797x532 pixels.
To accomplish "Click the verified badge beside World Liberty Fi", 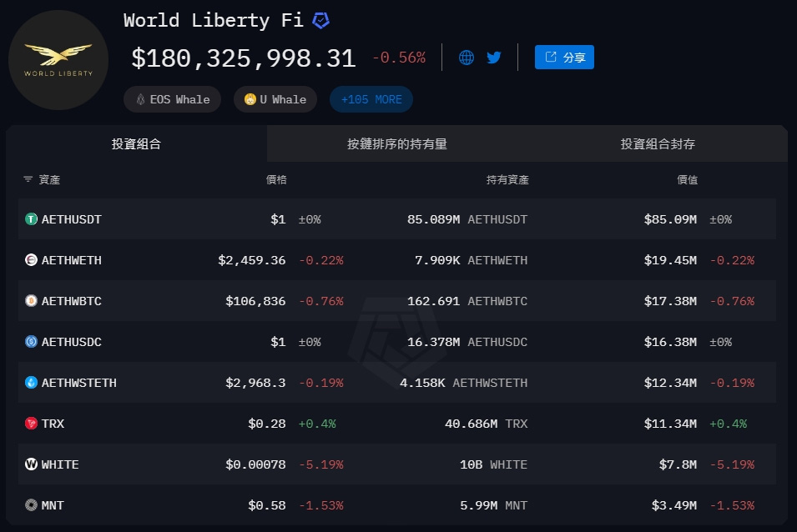I will point(320,21).
